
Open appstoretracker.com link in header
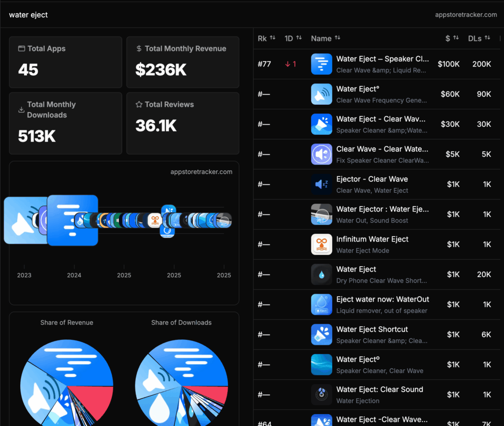466,15
